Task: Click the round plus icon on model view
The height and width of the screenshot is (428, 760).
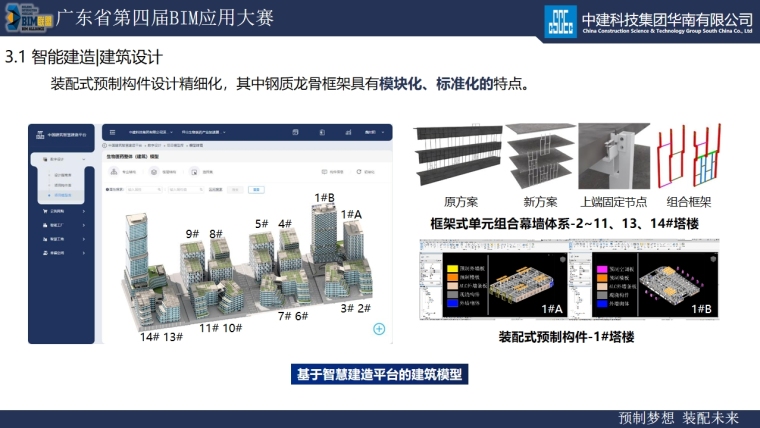Action: click(379, 329)
